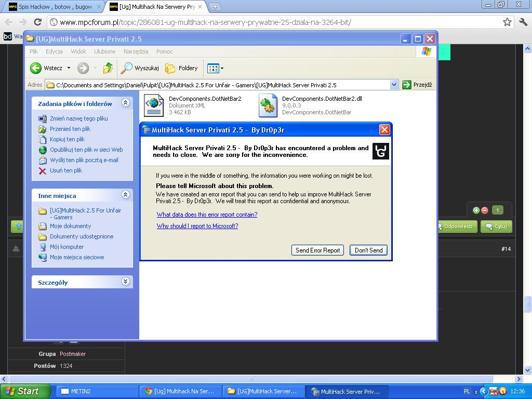Viewport: 532px width, 399px height.
Task: Click Zmień nazwę tego pliku
Action: 79,118
